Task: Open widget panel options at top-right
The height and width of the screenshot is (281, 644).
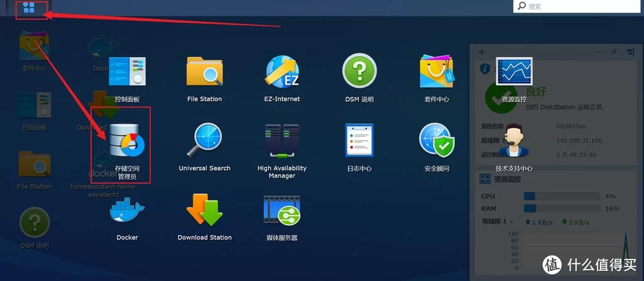Action: (x=630, y=52)
